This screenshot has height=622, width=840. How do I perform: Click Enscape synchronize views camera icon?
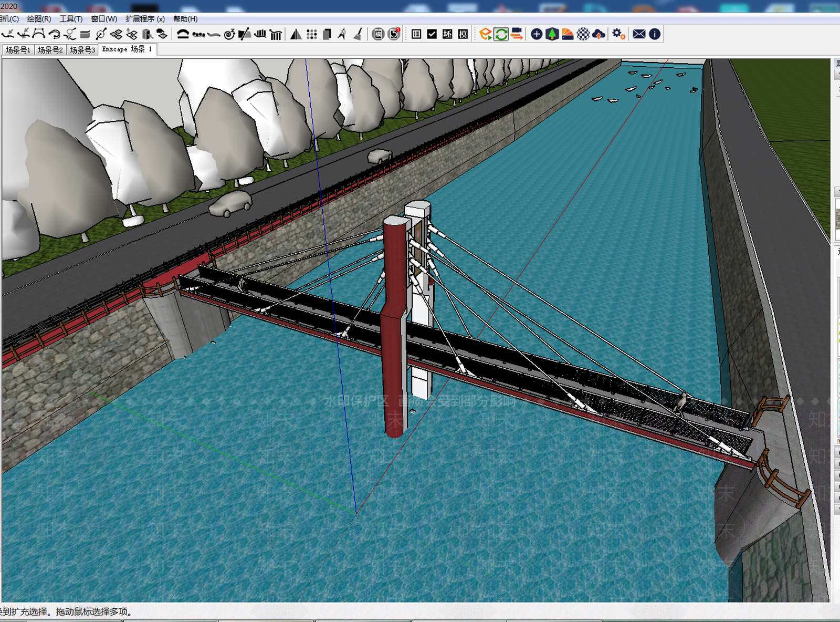pyautogui.click(x=517, y=34)
